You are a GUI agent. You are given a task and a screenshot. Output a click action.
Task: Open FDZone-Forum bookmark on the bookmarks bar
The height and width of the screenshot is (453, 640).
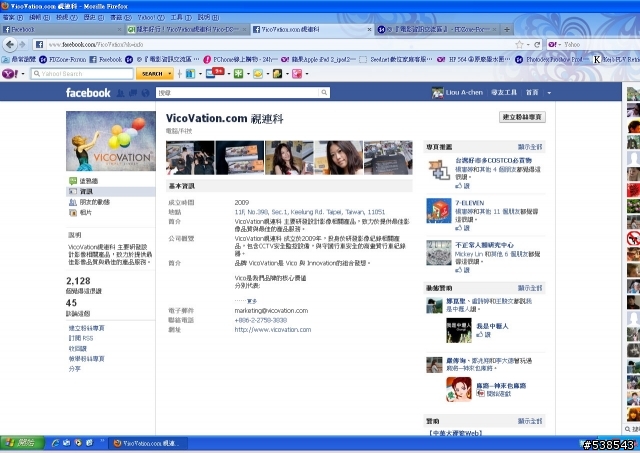tap(63, 60)
